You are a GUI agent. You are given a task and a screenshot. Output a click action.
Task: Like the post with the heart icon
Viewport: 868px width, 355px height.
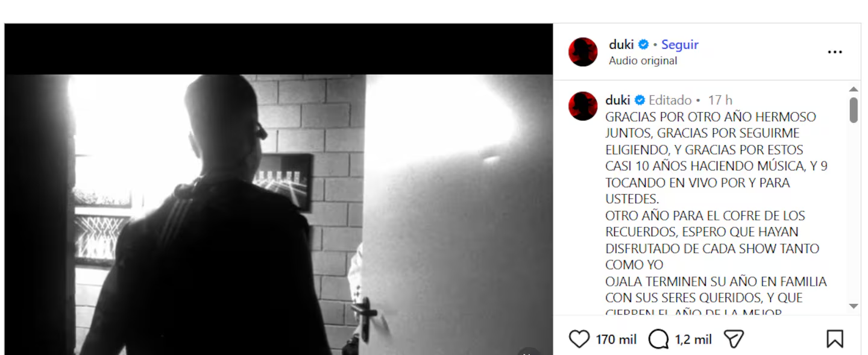click(579, 339)
